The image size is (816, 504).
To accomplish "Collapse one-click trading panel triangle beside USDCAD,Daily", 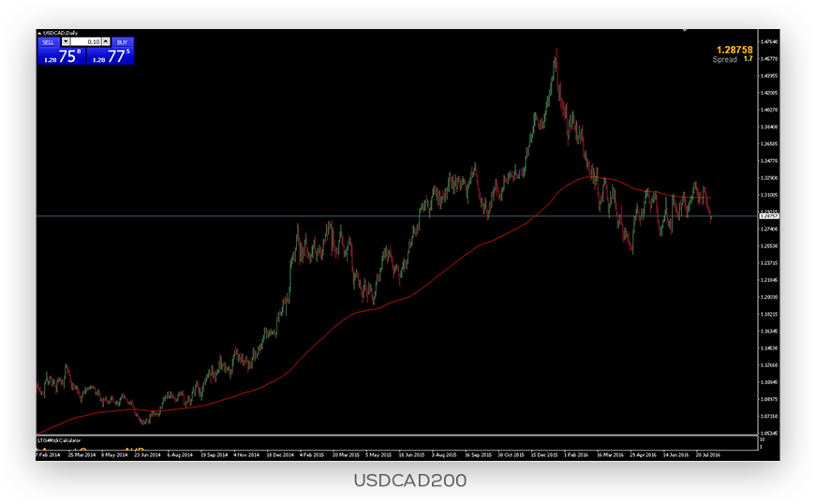I will (x=38, y=33).
